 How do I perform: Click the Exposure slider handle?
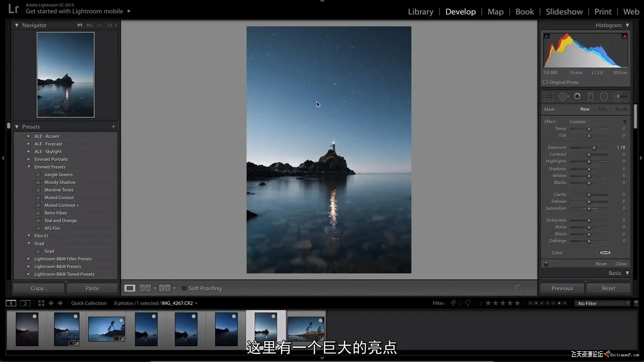[594, 148]
